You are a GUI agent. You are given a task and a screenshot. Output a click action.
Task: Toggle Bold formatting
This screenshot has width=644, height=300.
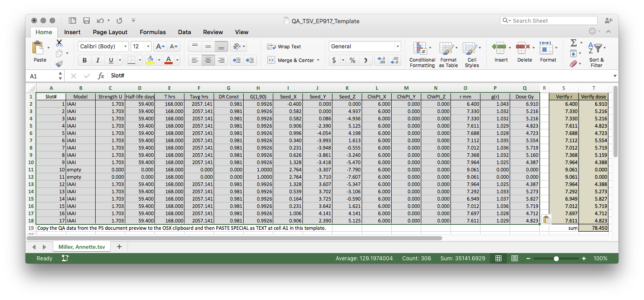tap(84, 60)
